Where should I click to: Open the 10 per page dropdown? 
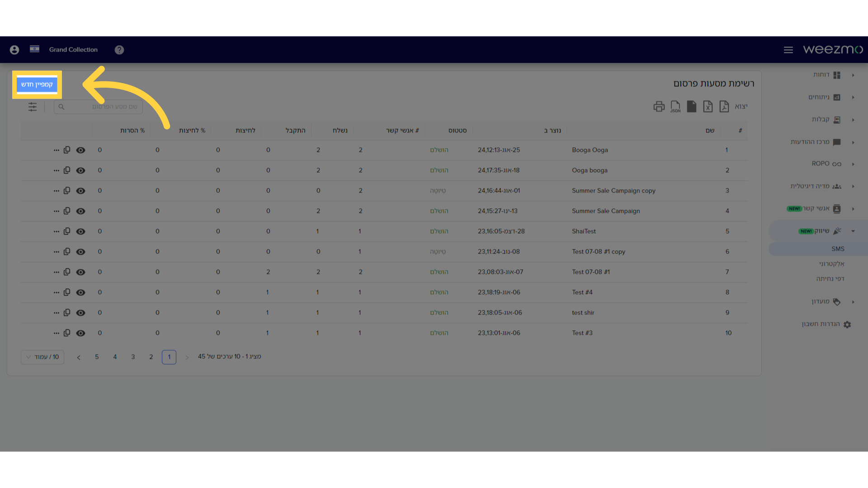pos(42,357)
